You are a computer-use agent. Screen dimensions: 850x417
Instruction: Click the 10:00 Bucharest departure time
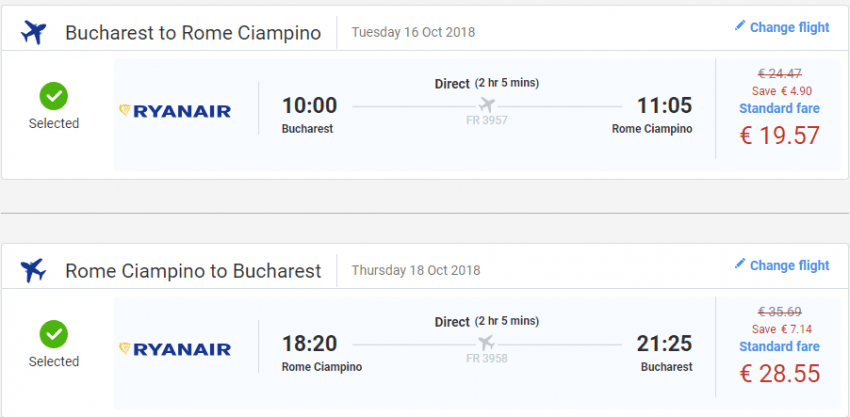tap(309, 106)
